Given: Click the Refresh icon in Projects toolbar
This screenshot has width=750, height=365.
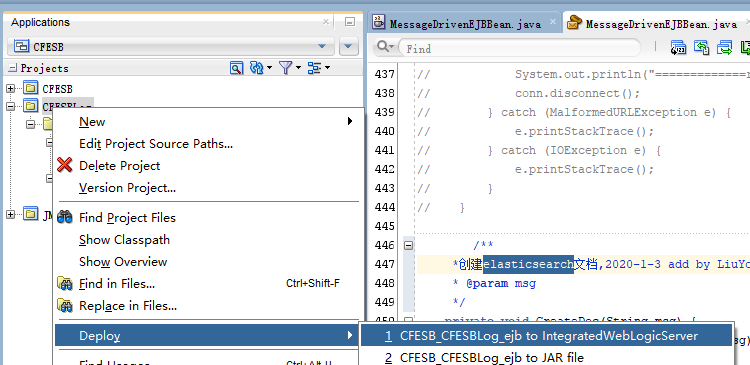Looking at the screenshot, I should point(257,68).
